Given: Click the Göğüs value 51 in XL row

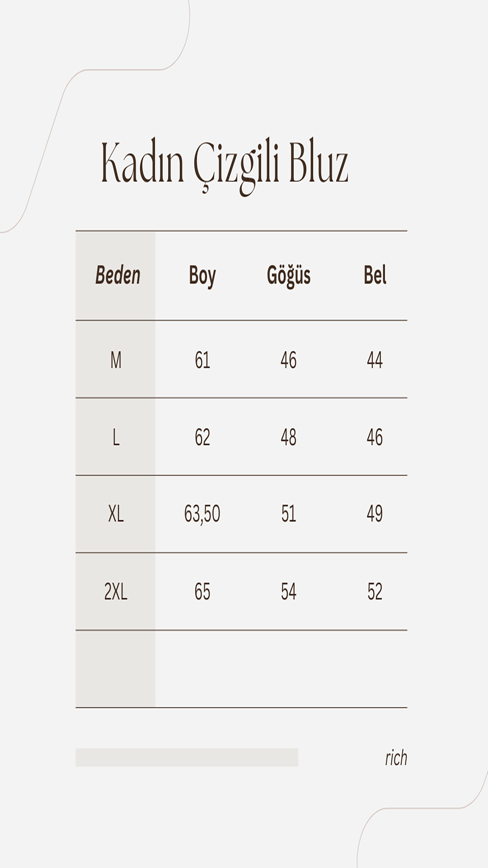Looking at the screenshot, I should pyautogui.click(x=289, y=514).
